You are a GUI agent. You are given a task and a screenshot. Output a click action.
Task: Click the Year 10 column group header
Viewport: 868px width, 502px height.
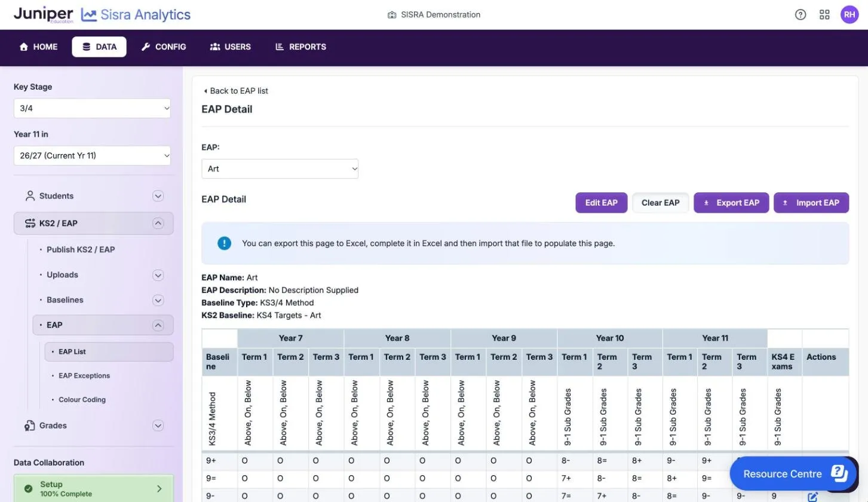point(609,338)
